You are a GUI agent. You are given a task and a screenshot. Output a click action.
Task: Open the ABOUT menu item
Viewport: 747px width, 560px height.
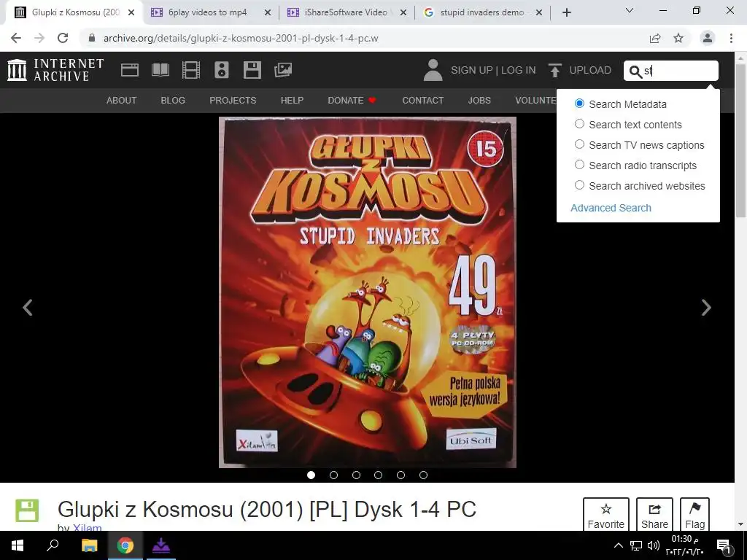122,101
